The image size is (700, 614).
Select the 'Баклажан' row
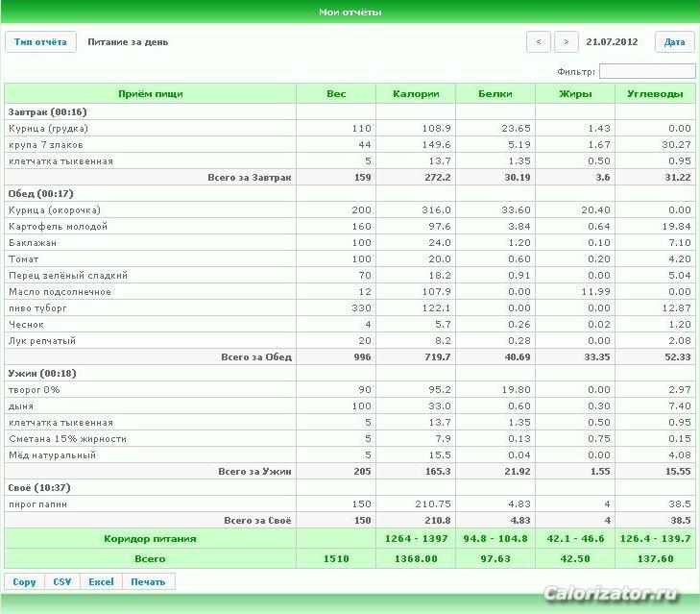coord(350,243)
